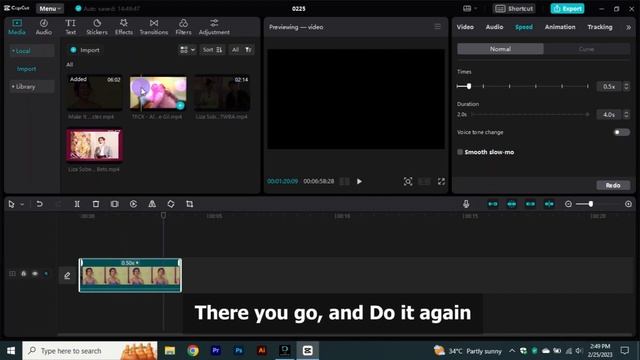Switch to the Animation tab
Image resolution: width=640 pixels, height=360 pixels.
coord(560,27)
